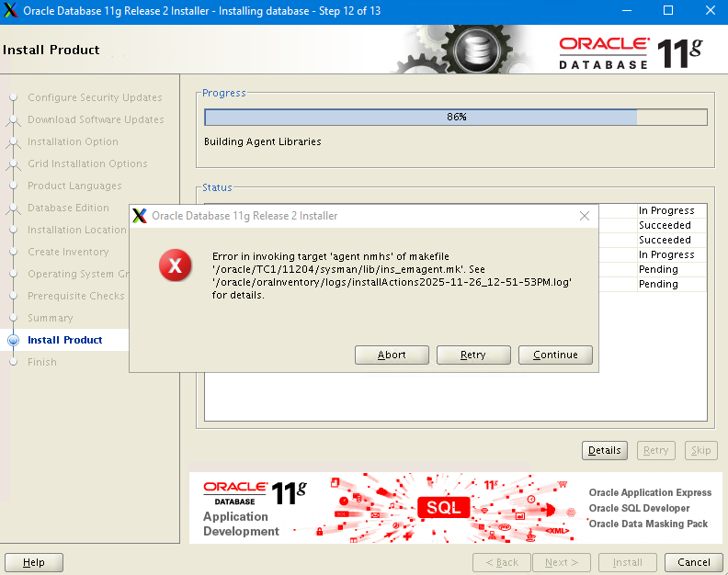Select Configure Security Updates step

[x=95, y=97]
